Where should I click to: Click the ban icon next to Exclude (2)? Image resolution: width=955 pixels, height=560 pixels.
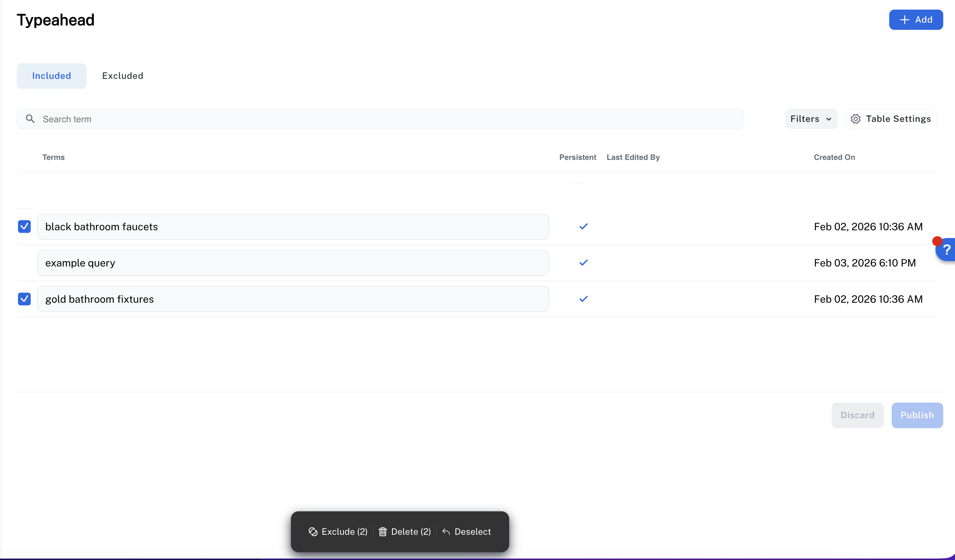313,532
